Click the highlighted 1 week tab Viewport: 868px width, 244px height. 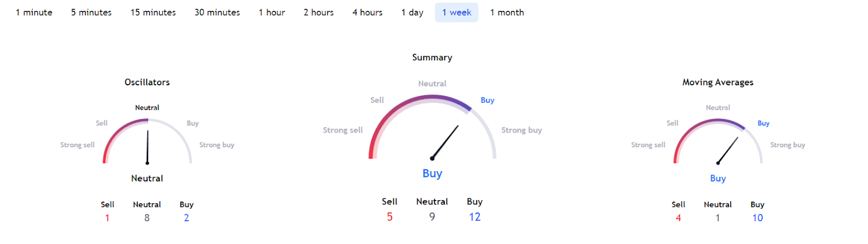[x=457, y=12]
